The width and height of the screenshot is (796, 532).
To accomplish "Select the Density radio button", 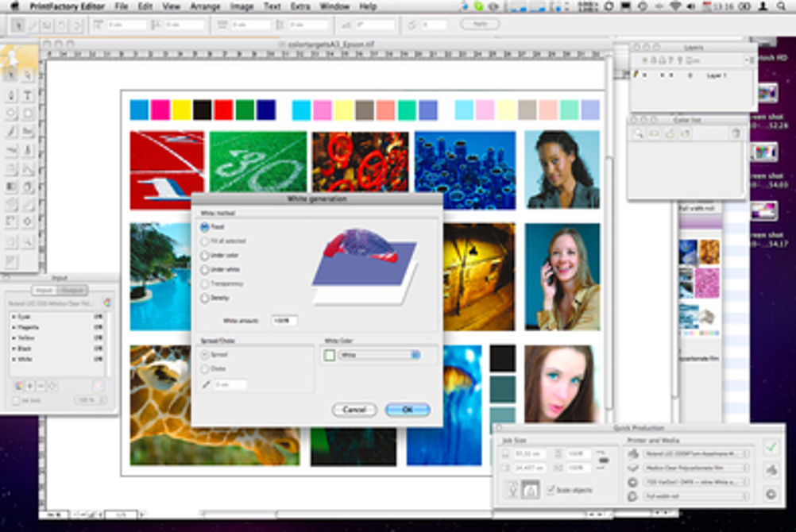I will pyautogui.click(x=205, y=298).
